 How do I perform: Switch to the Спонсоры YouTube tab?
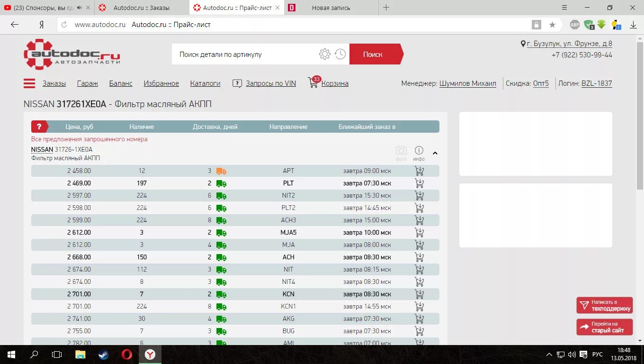pyautogui.click(x=47, y=8)
